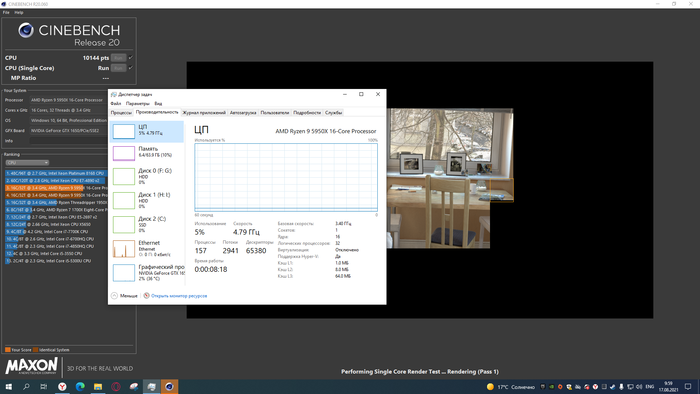Select ranking row 3 Ryzen 9 5950X
Screen dimensions: 700x394
(x=56, y=188)
